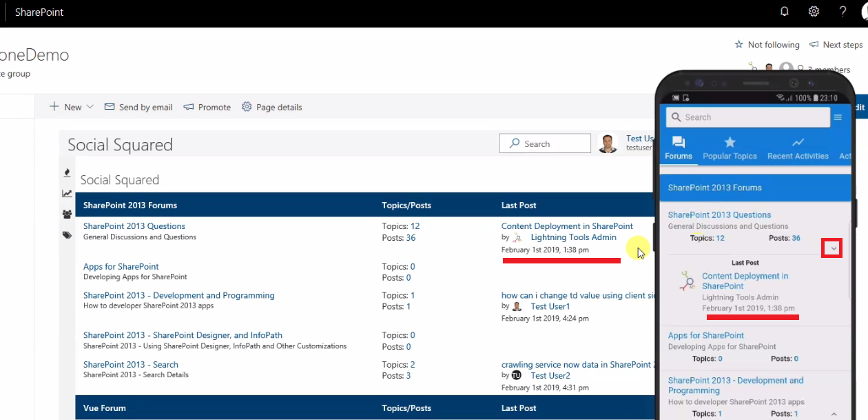The image size is (868, 420).
Task: Open the New dropdown chevron in command bar
Action: 90,107
